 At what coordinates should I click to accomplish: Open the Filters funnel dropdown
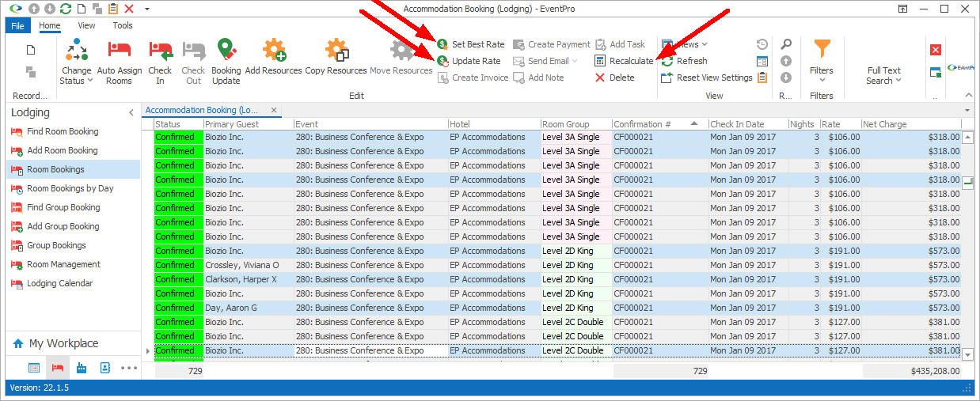(822, 62)
